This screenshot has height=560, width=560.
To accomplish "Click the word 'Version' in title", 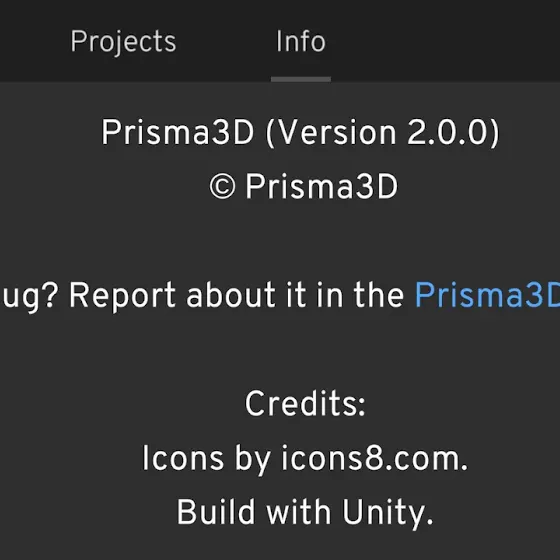I will [x=336, y=132].
